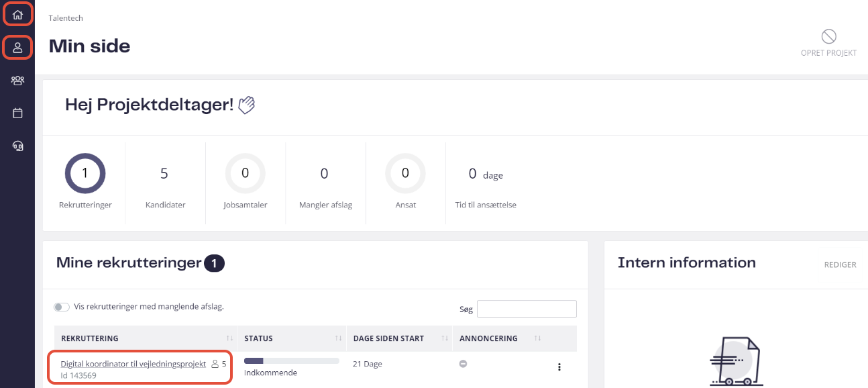Image resolution: width=868 pixels, height=388 pixels.
Task: Click the Talentech breadcrumb
Action: point(66,18)
